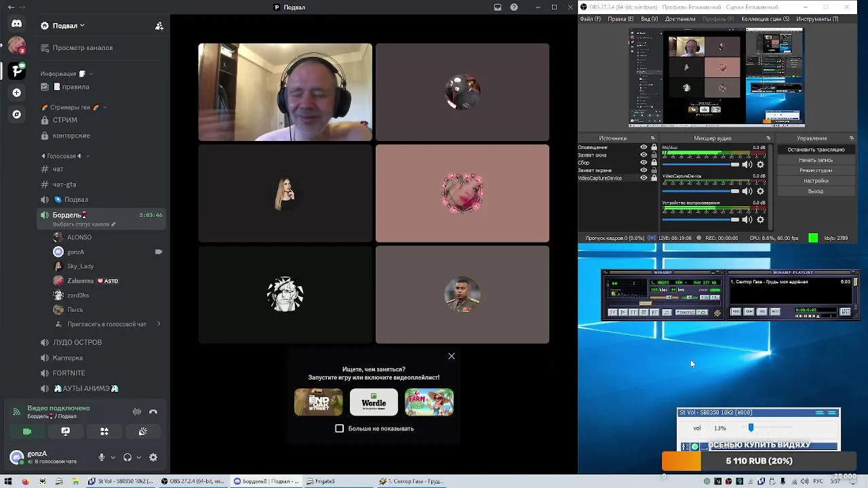The height and width of the screenshot is (488, 868).
Task: Adjust Mic/Aux volume slider in OBS
Action: (x=701, y=165)
